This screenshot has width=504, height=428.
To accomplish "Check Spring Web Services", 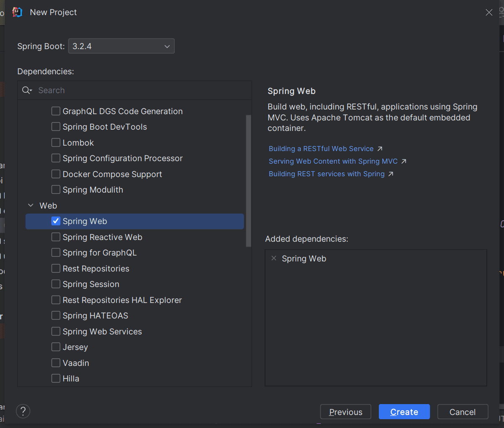I will pos(56,331).
